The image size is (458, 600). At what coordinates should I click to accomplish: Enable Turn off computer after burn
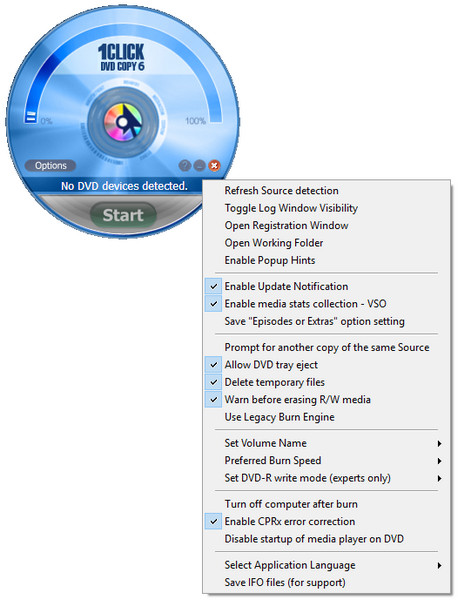(x=327, y=504)
